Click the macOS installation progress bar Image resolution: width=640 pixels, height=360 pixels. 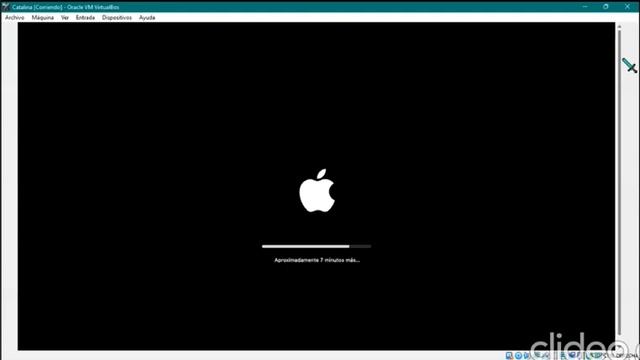tap(316, 246)
